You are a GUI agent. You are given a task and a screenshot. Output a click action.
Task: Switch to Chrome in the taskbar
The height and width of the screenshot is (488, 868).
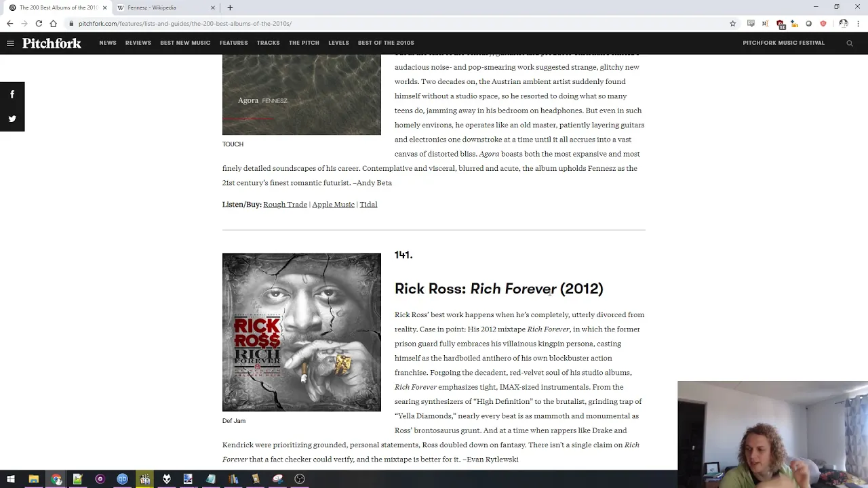pos(56,479)
